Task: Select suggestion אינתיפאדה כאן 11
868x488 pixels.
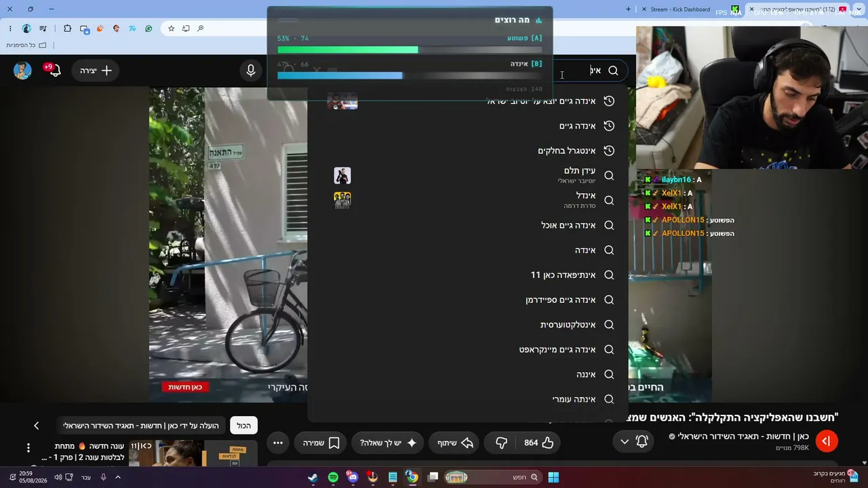Action: (x=468, y=274)
